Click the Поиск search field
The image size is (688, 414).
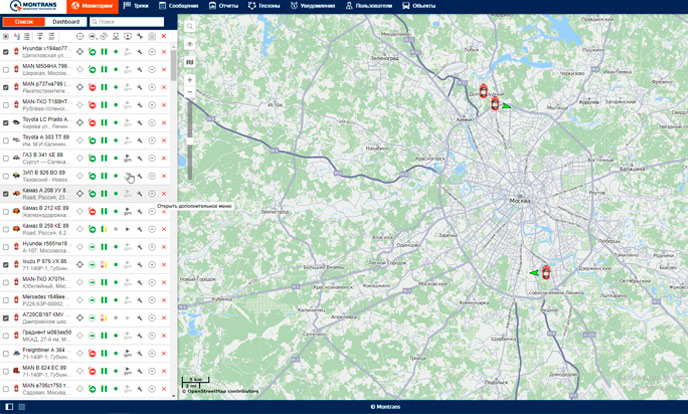(127, 21)
